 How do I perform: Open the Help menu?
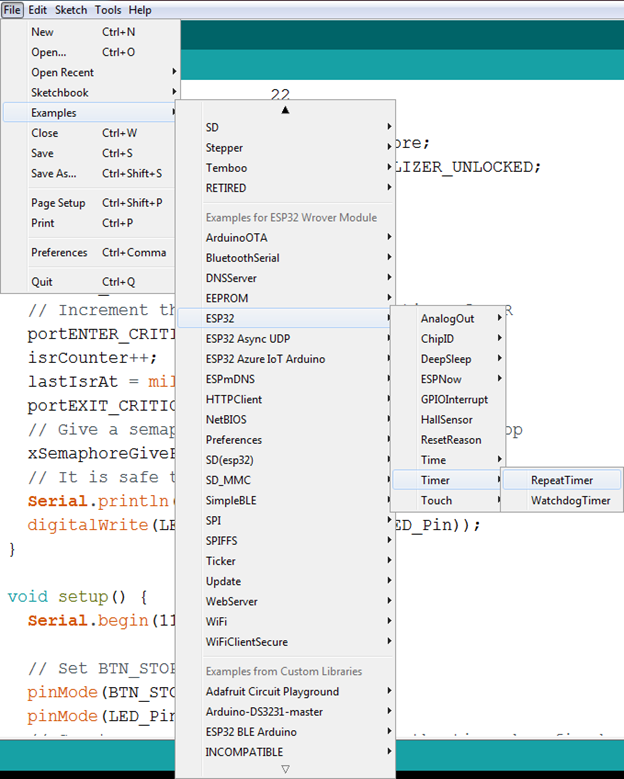coord(140,10)
